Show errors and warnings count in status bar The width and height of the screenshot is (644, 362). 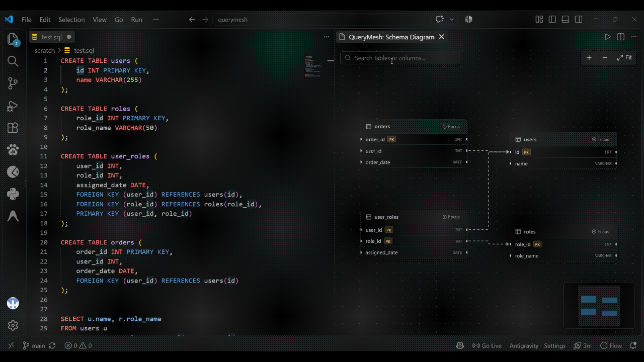point(78,346)
